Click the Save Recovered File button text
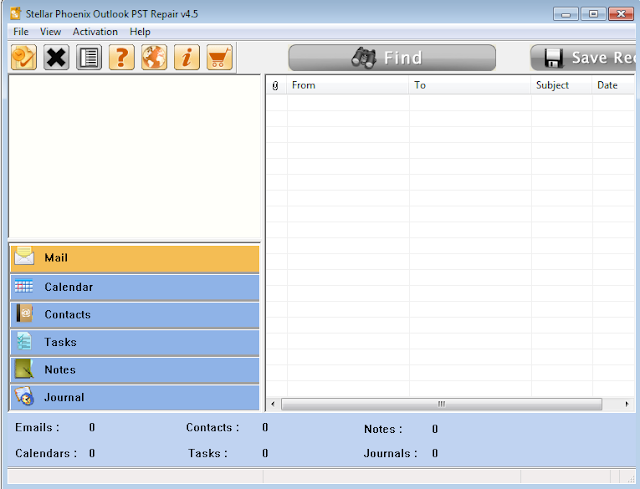Image resolution: width=640 pixels, height=489 pixels. [603, 58]
